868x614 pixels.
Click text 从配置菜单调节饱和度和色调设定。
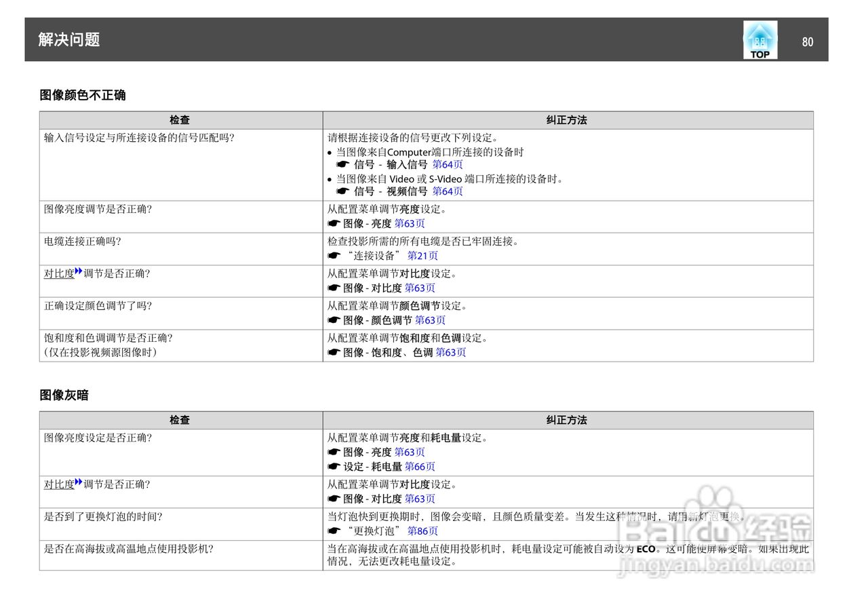(x=408, y=337)
